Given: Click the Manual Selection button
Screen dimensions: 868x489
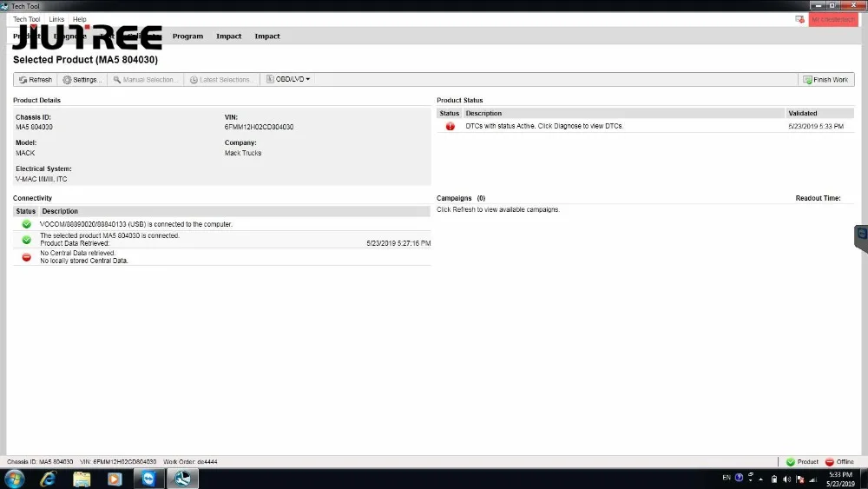Looking at the screenshot, I should point(146,80).
